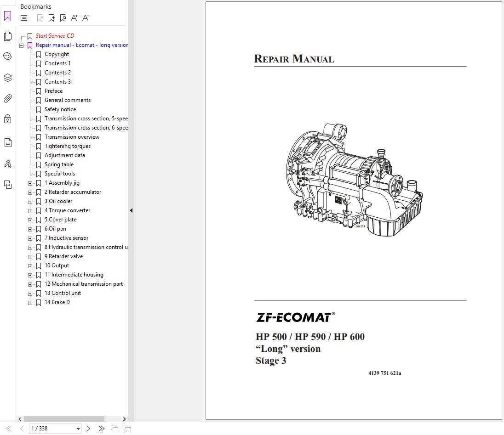Select the General comments bookmark
504x435 pixels.
68,100
